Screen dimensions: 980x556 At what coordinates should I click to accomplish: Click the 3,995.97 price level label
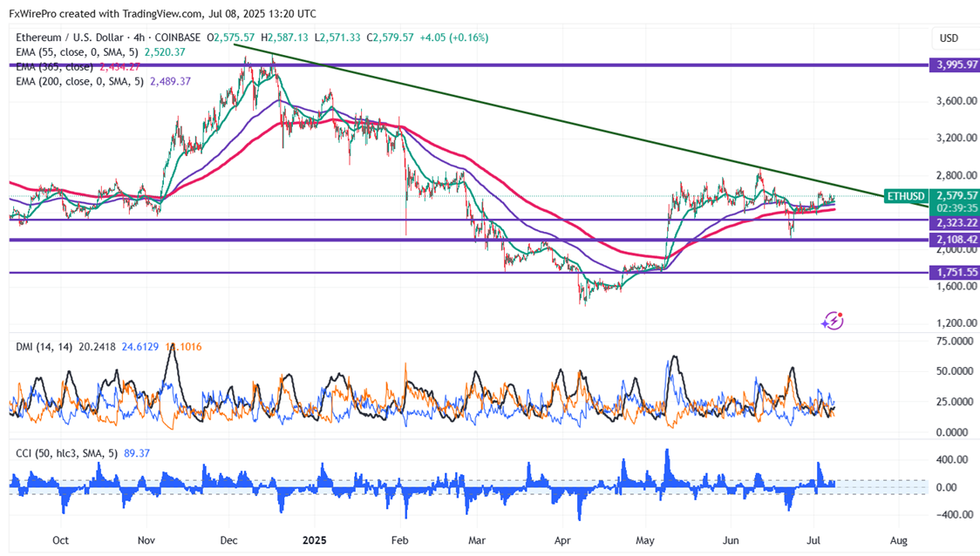[x=955, y=65]
